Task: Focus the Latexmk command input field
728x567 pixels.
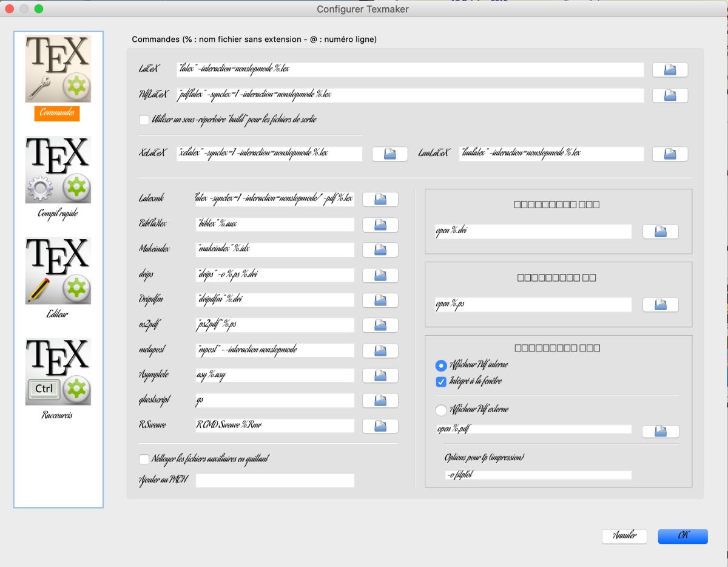Action: pyautogui.click(x=275, y=199)
